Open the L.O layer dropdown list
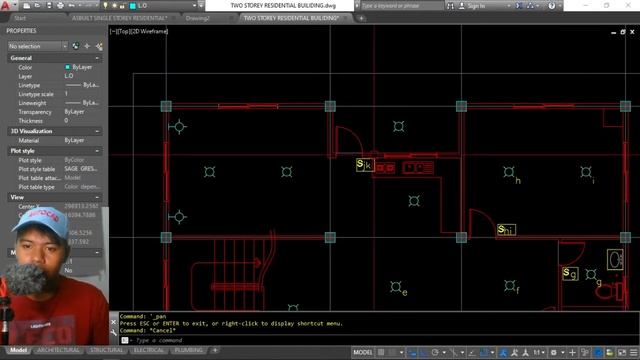This screenshot has height=360, width=640. tap(194, 6)
